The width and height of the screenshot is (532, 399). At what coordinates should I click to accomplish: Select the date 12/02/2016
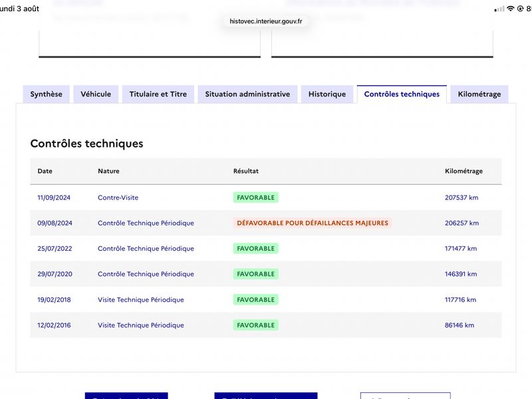pos(54,325)
